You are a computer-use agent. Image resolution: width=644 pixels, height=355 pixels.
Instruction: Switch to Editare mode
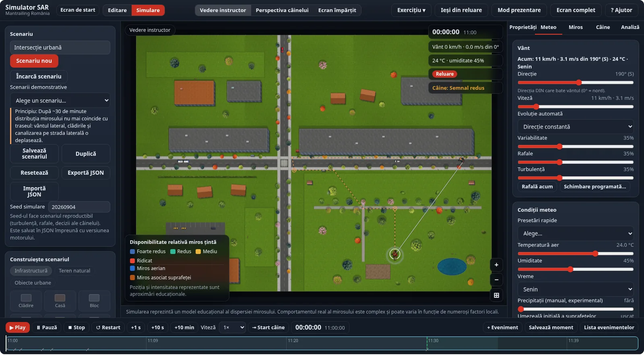point(117,10)
